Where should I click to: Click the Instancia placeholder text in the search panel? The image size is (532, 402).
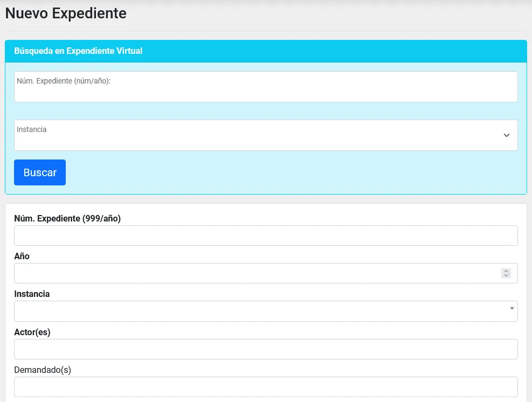32,129
